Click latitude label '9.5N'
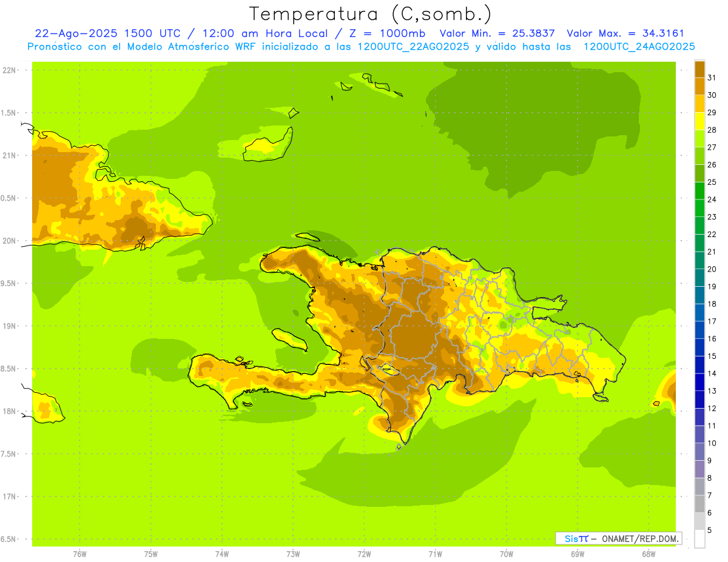Screen dimensions: 728x562 coord(8,283)
